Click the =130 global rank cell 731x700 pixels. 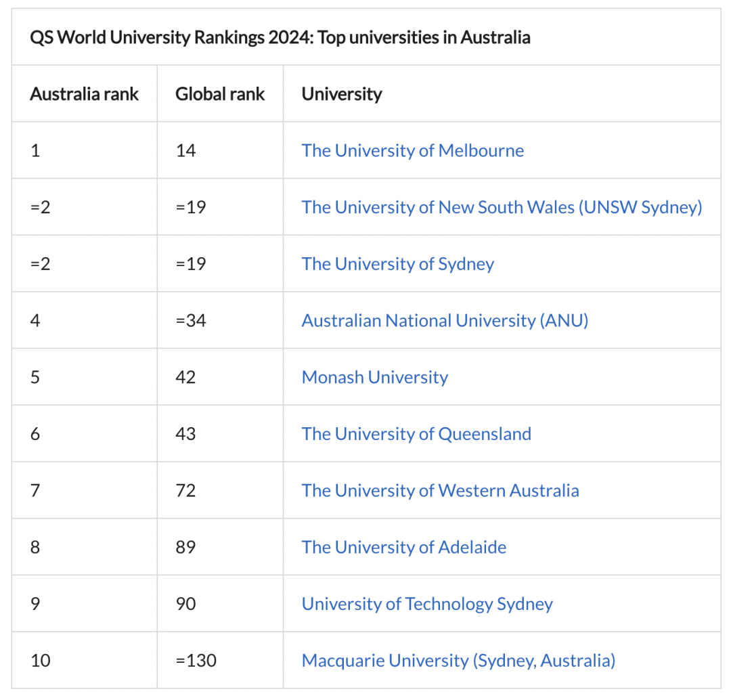196,660
